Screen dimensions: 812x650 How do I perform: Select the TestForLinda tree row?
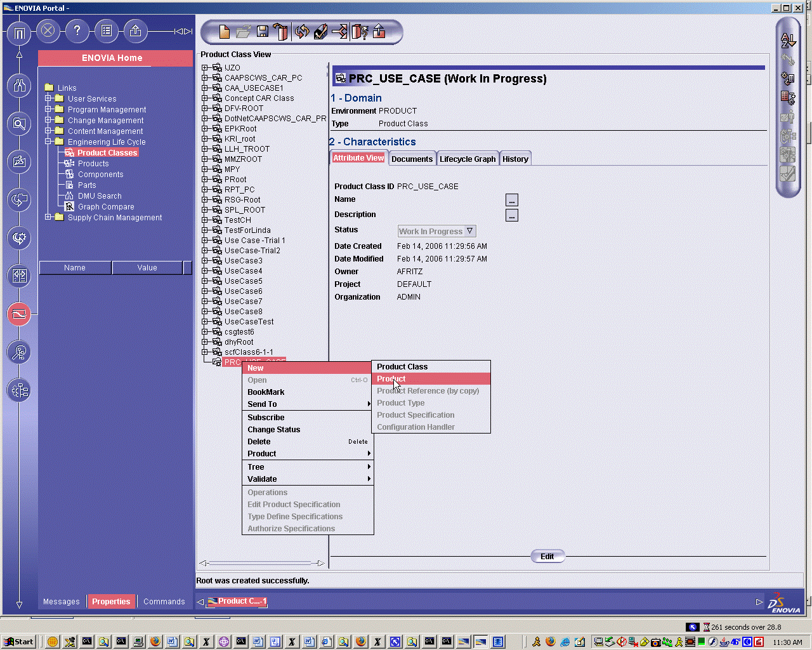[x=247, y=230]
